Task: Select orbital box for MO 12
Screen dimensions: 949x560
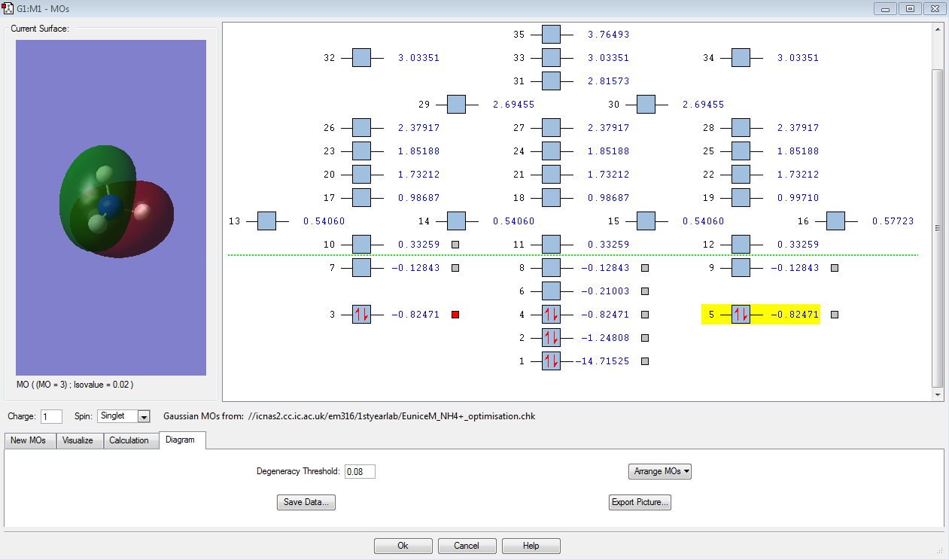Action: (x=741, y=244)
